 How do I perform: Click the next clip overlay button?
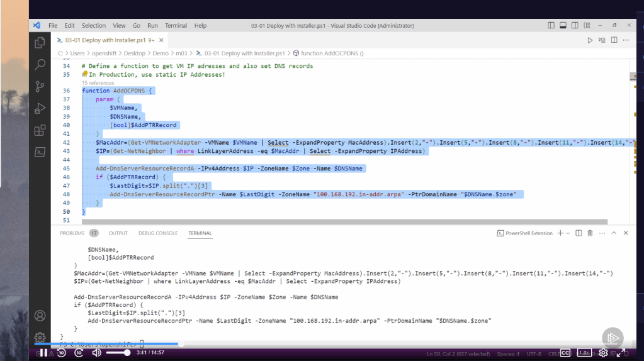coord(613,338)
